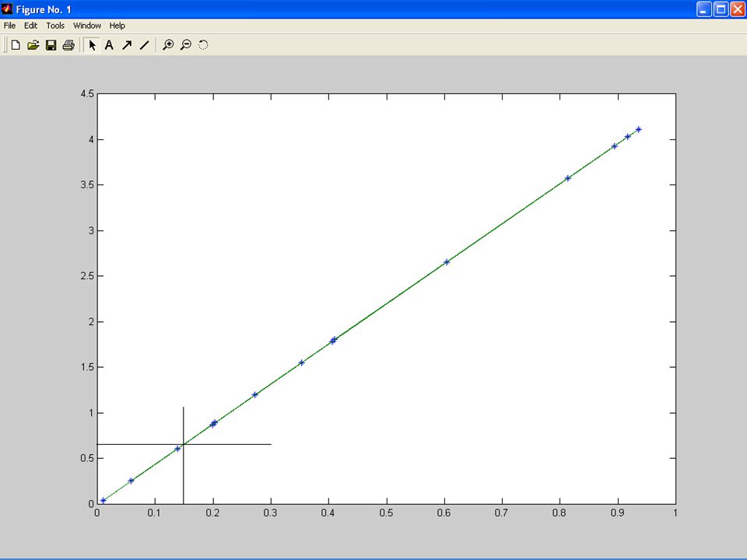Click the 'Figure No. 1' title text
The height and width of the screenshot is (560, 747).
[44, 9]
